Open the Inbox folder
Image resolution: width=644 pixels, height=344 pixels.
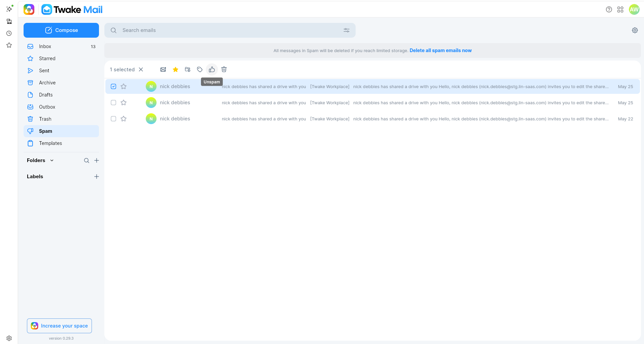point(61,46)
